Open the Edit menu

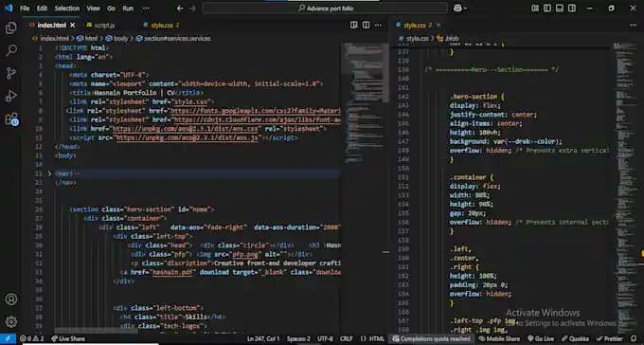pyautogui.click(x=42, y=9)
